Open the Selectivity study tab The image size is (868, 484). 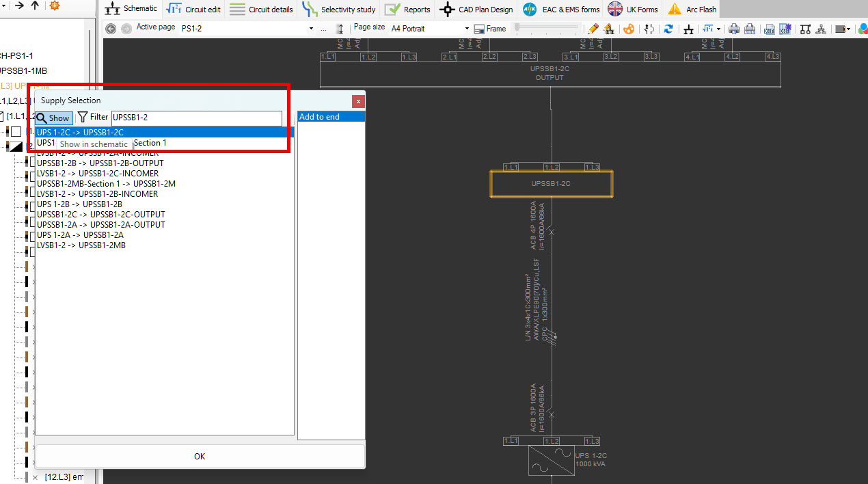340,10
